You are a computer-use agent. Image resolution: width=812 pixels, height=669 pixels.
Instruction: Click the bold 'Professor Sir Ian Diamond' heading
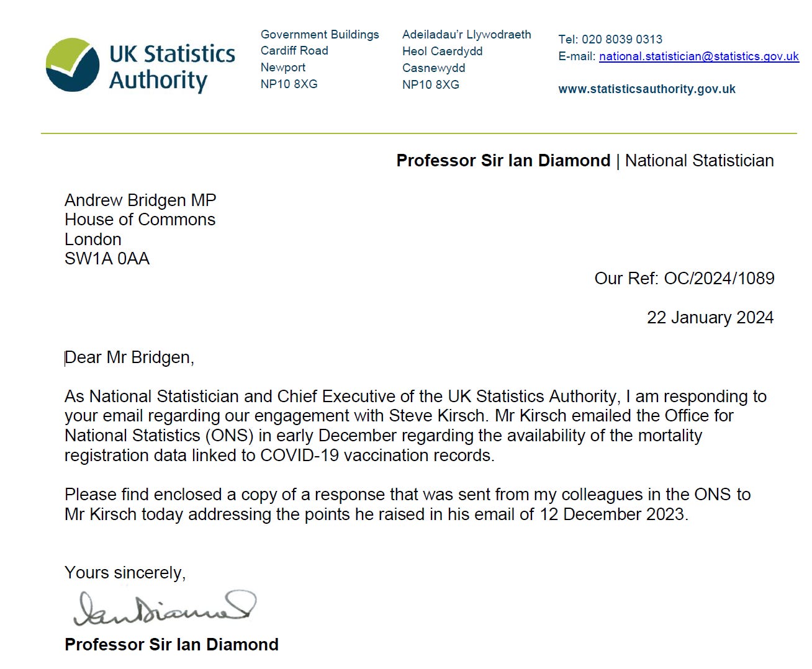(x=503, y=161)
